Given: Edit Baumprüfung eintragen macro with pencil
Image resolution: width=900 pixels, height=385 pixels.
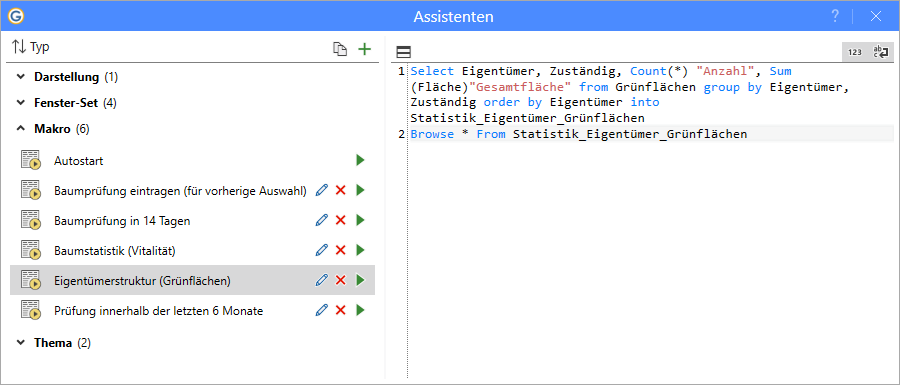Looking at the screenshot, I should click(322, 190).
